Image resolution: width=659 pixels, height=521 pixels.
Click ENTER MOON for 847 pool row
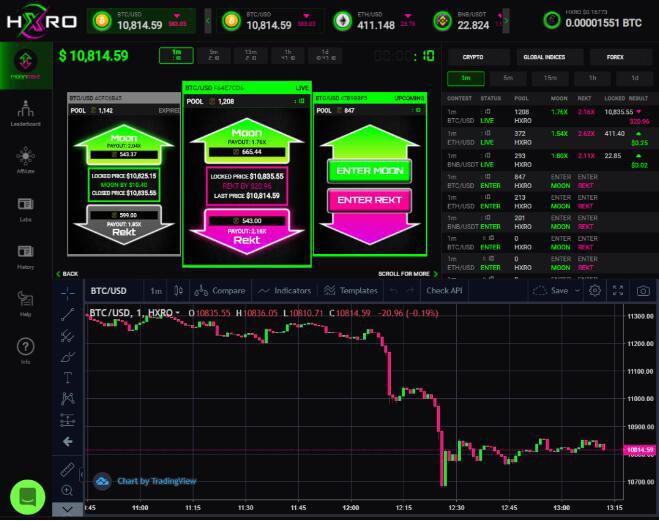pyautogui.click(x=560, y=181)
